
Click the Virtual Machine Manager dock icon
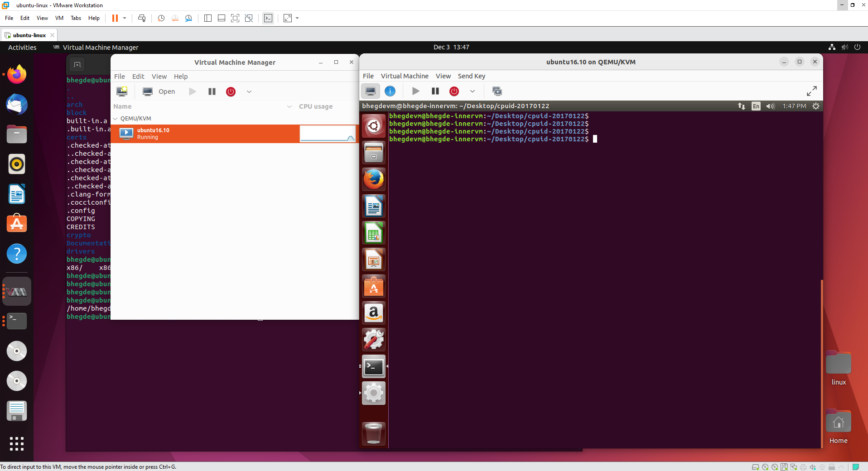click(17, 292)
